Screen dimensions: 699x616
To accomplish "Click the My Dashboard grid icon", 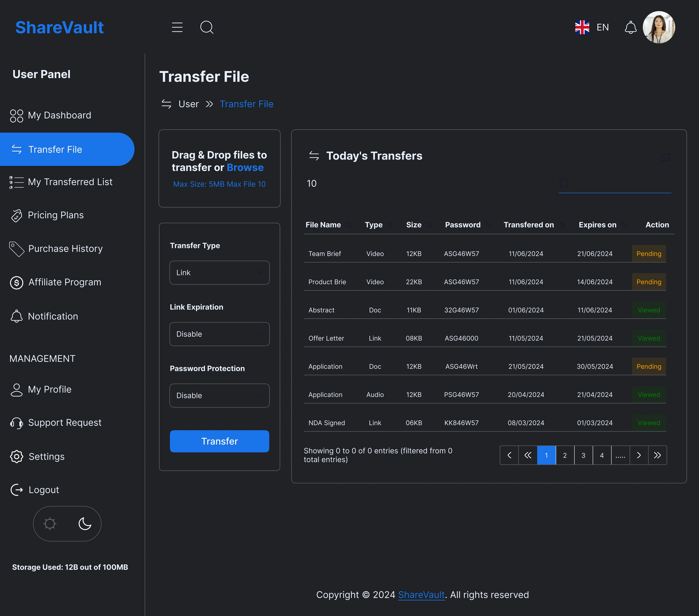I will click(16, 116).
